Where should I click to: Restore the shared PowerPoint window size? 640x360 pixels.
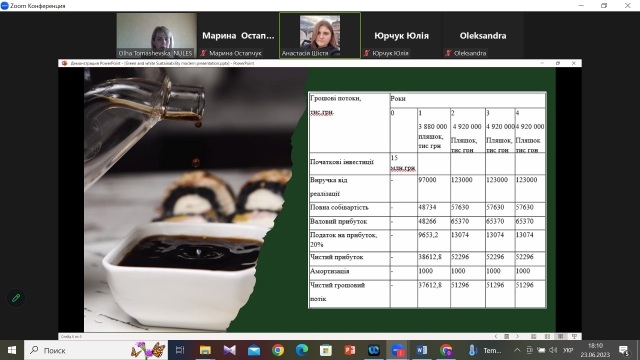[558, 63]
